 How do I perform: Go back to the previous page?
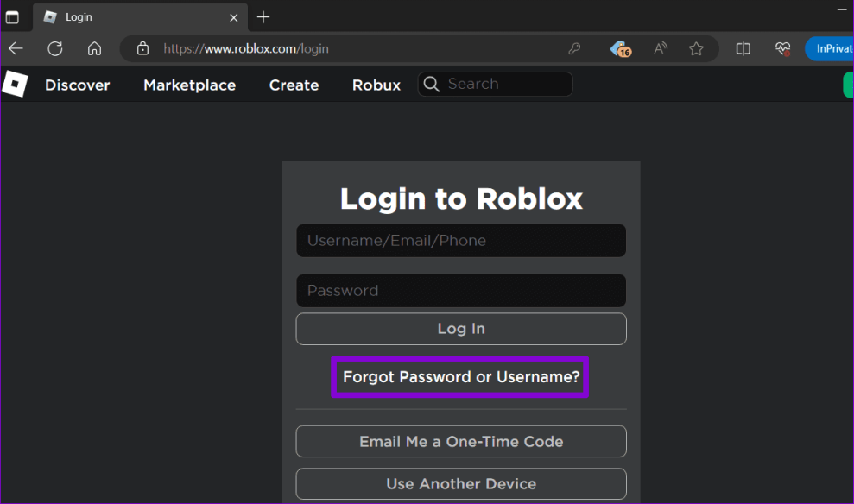point(16,48)
